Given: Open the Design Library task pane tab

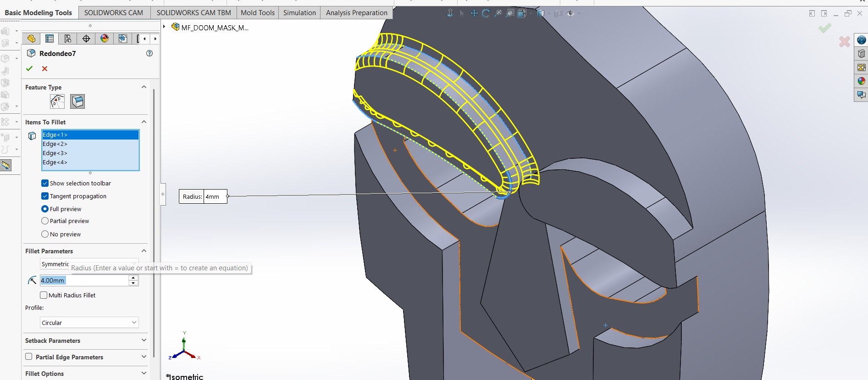Looking at the screenshot, I should pos(862,54).
